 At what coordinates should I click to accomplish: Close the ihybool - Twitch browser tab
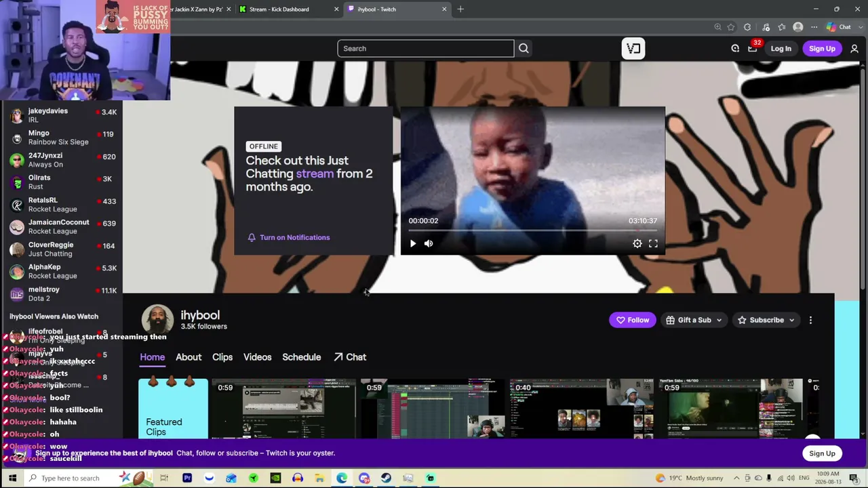click(x=444, y=9)
